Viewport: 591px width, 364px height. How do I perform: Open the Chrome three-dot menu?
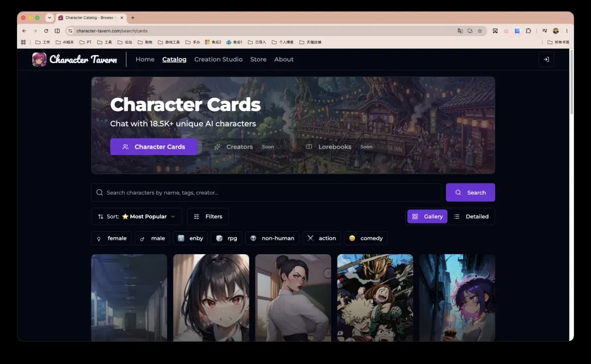point(566,31)
